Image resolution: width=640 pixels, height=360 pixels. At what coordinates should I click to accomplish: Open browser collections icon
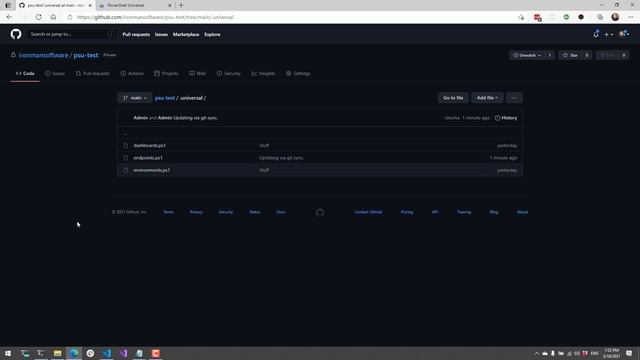pos(600,17)
